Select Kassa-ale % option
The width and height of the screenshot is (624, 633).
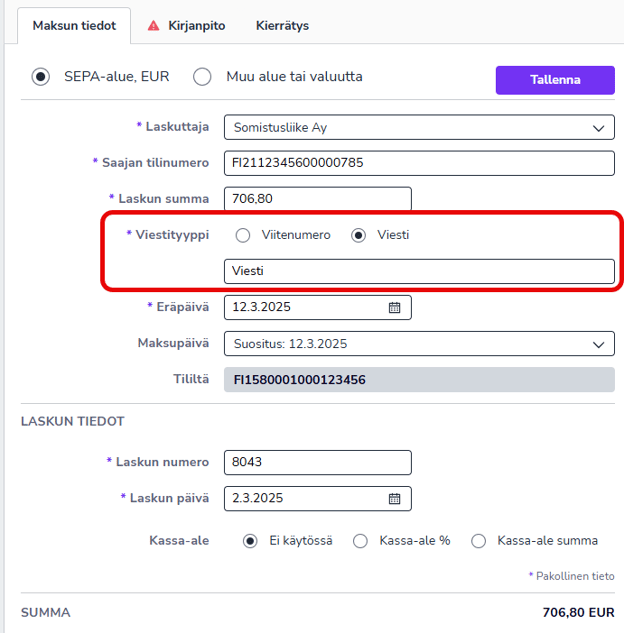point(361,541)
